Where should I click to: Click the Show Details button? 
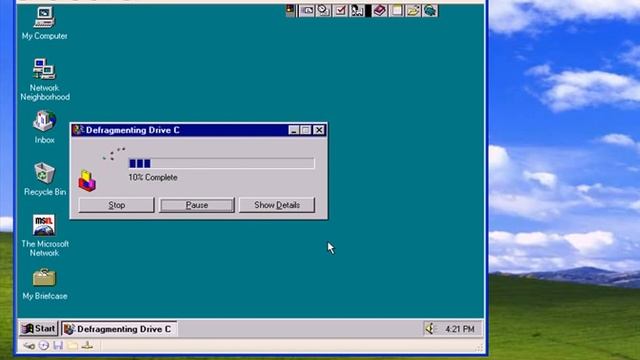point(277,205)
